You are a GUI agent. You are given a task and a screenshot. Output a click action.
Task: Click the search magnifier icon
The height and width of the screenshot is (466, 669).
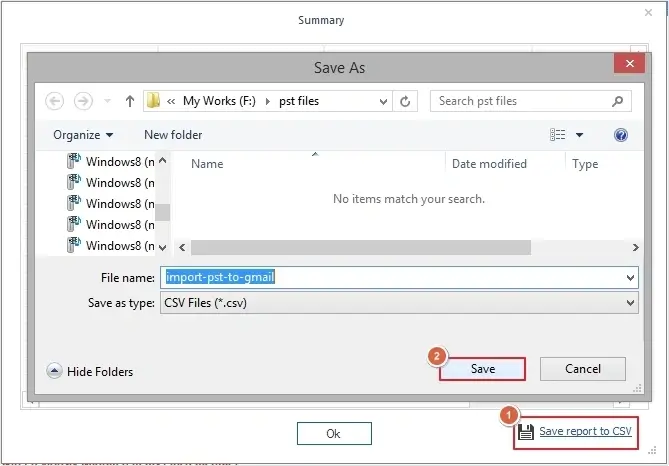click(617, 101)
